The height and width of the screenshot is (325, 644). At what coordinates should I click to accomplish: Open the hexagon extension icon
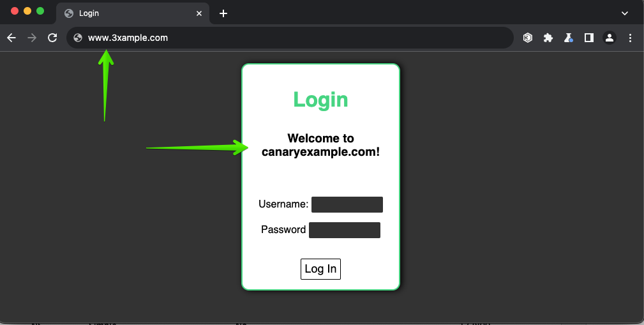point(528,38)
